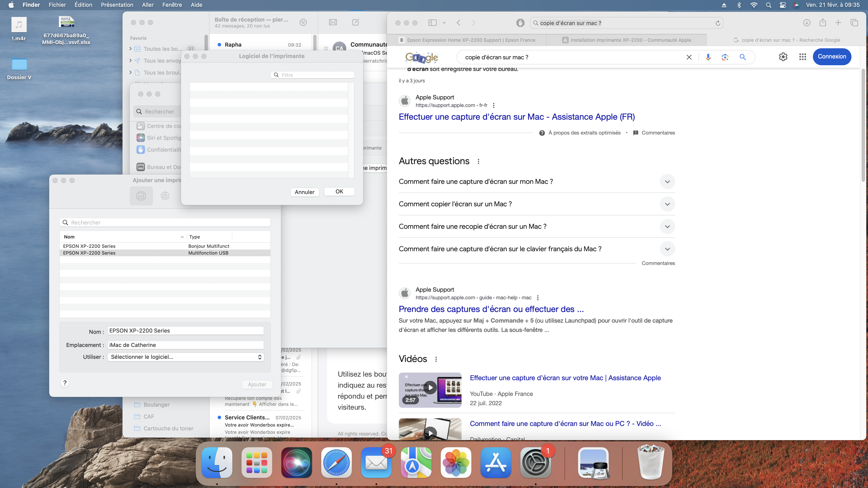868x488 pixels.
Task: Expand 'Toutes les boîtes' mailbox tree
Action: [130, 49]
